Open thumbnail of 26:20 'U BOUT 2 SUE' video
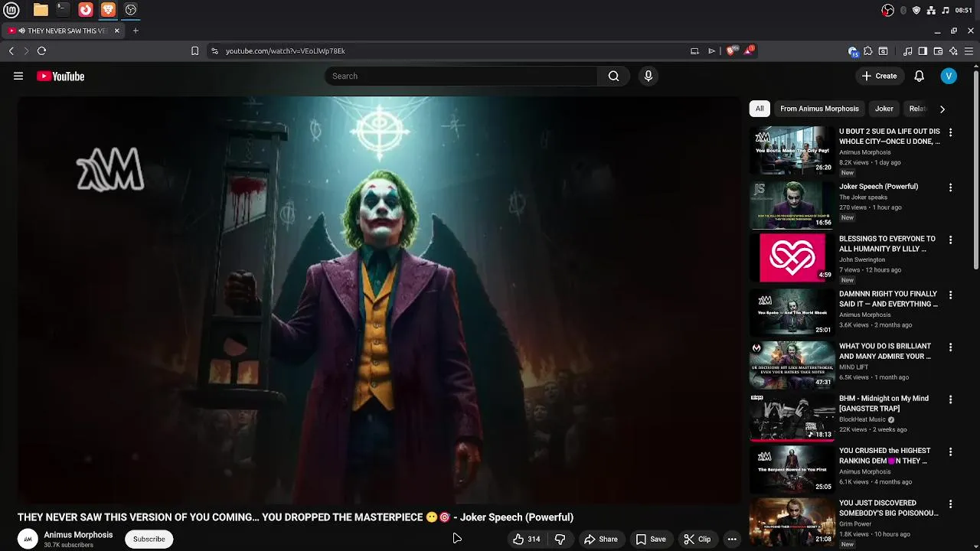The width and height of the screenshot is (980, 551). (792, 150)
